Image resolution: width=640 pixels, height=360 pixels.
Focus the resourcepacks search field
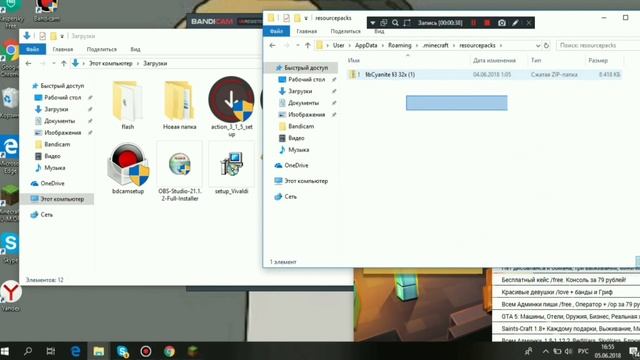point(598,45)
